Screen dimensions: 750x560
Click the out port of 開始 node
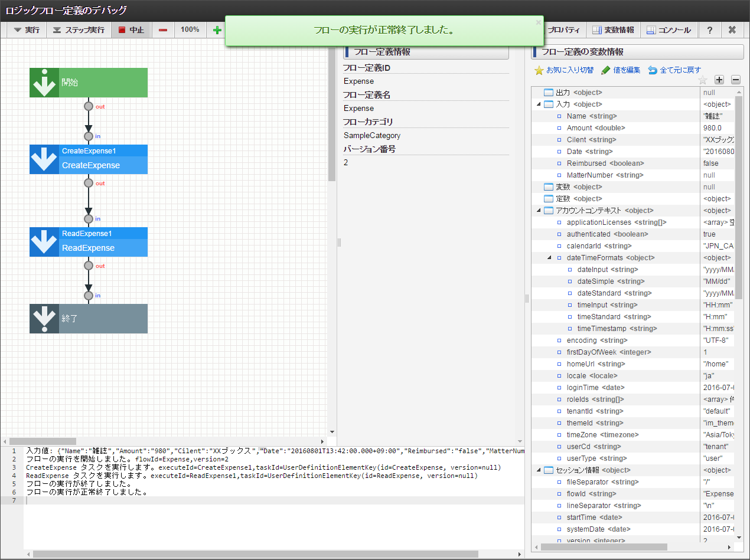[x=89, y=106]
